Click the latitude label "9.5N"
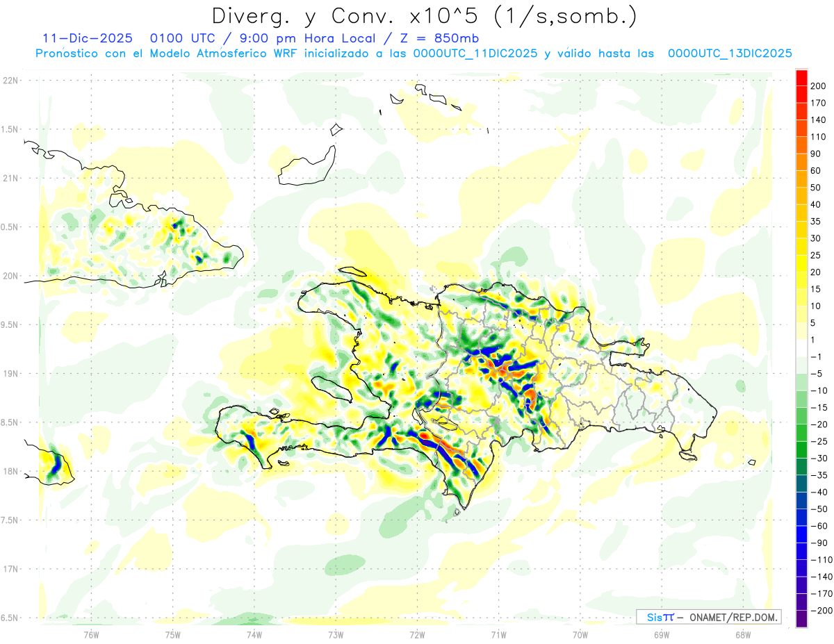 click(11, 324)
